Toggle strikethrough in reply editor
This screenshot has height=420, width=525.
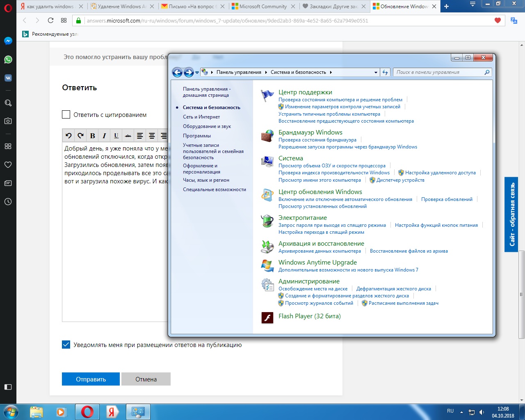click(x=128, y=136)
